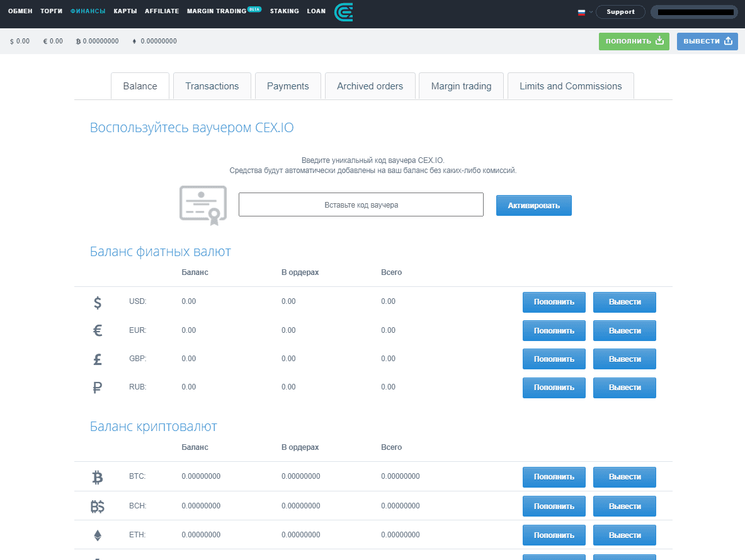Screen dimensions: 745x560
Task: Switch to the Transactions tab
Action: coord(212,86)
